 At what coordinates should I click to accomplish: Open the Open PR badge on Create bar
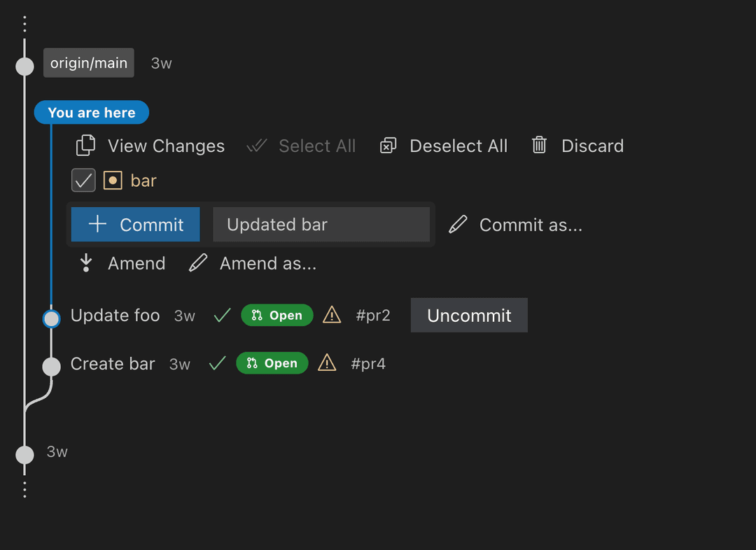(272, 363)
